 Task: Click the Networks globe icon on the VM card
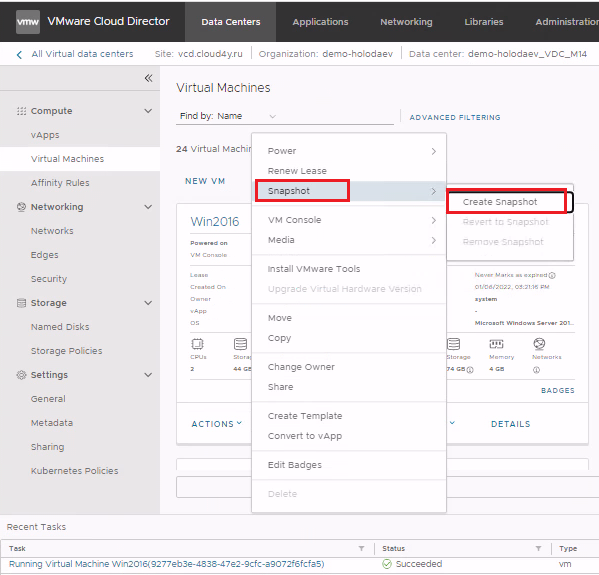coord(539,344)
